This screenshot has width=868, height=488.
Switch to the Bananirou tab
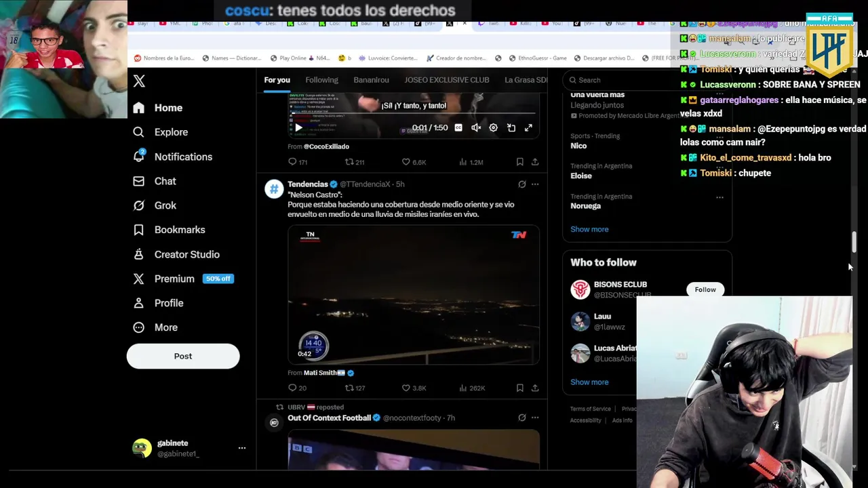[371, 80]
